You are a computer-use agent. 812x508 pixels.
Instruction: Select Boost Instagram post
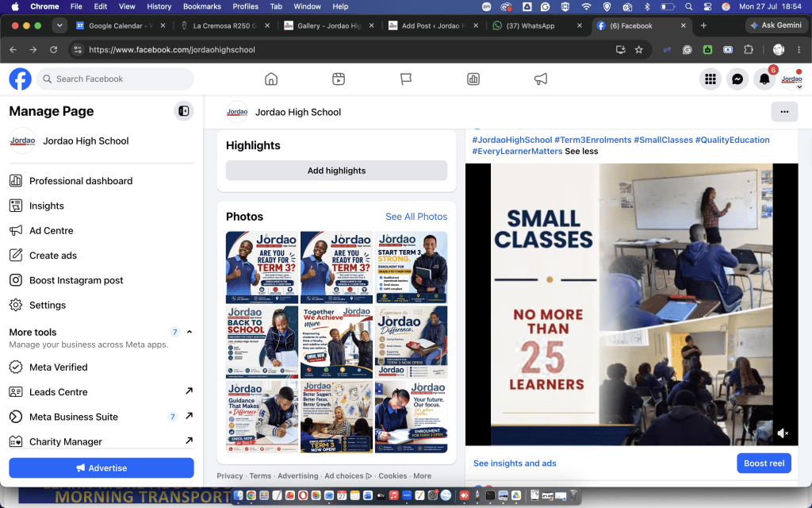point(101,280)
